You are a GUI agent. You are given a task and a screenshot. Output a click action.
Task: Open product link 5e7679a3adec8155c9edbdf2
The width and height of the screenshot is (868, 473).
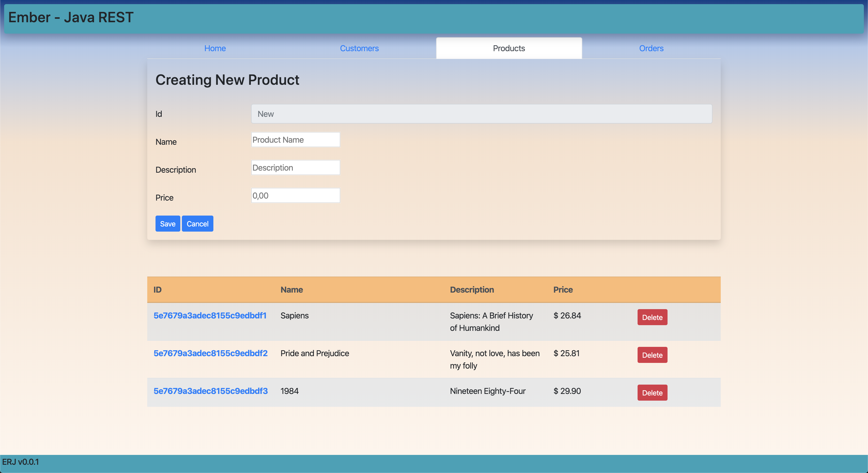point(211,353)
